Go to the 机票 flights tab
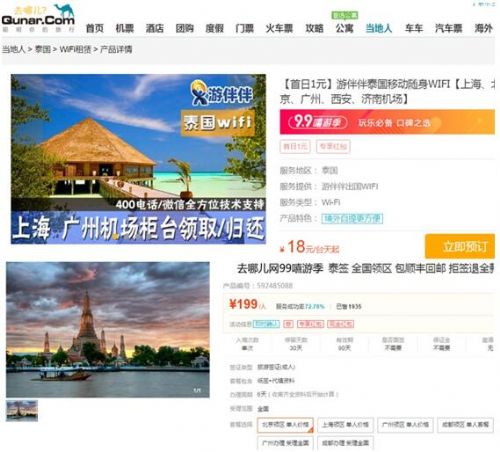500x452 pixels. pos(124,28)
